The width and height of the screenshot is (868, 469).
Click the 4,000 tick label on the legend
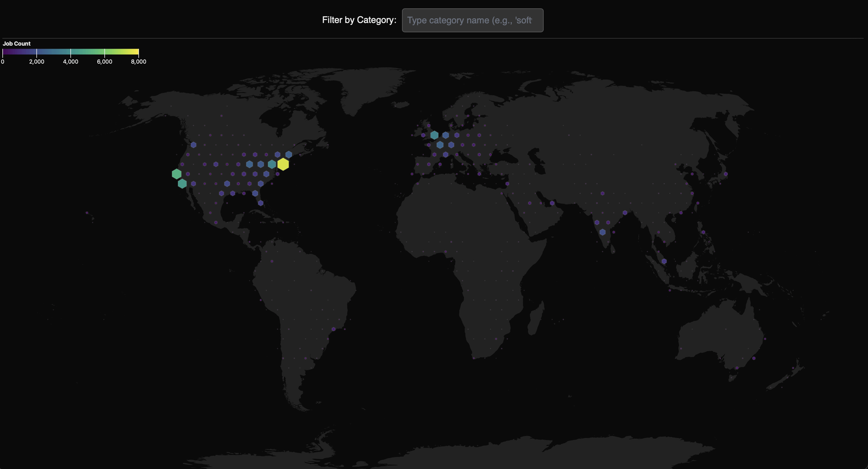point(70,62)
